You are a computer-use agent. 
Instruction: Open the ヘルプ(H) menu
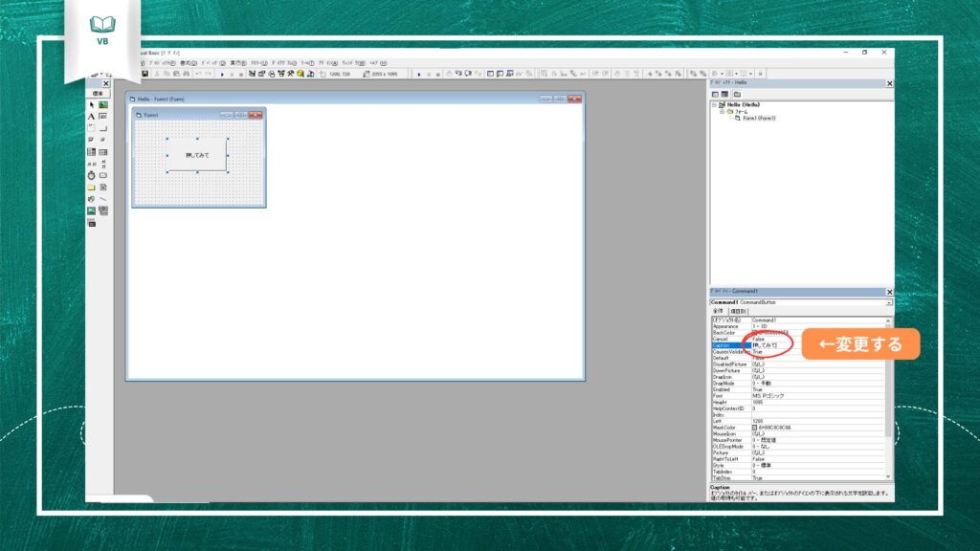click(377, 63)
